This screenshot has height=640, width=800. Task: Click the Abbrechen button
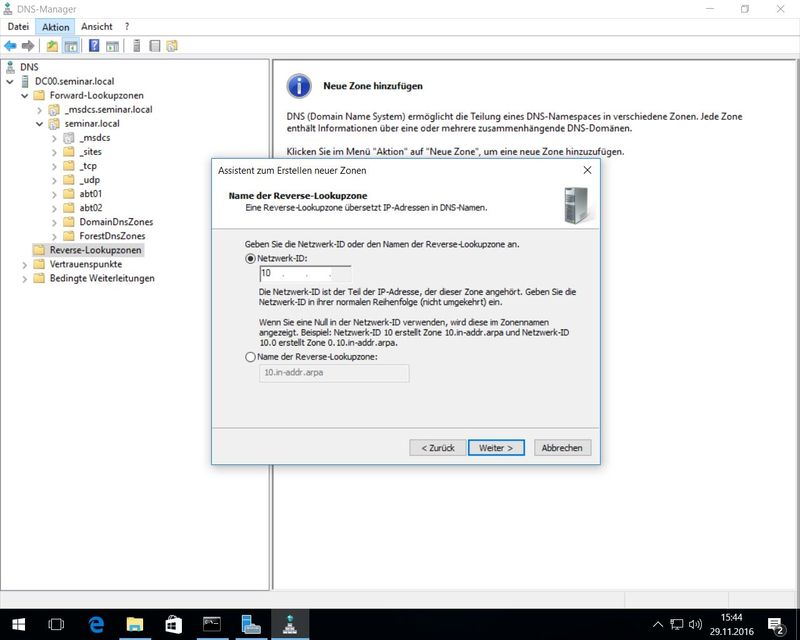[x=562, y=448]
